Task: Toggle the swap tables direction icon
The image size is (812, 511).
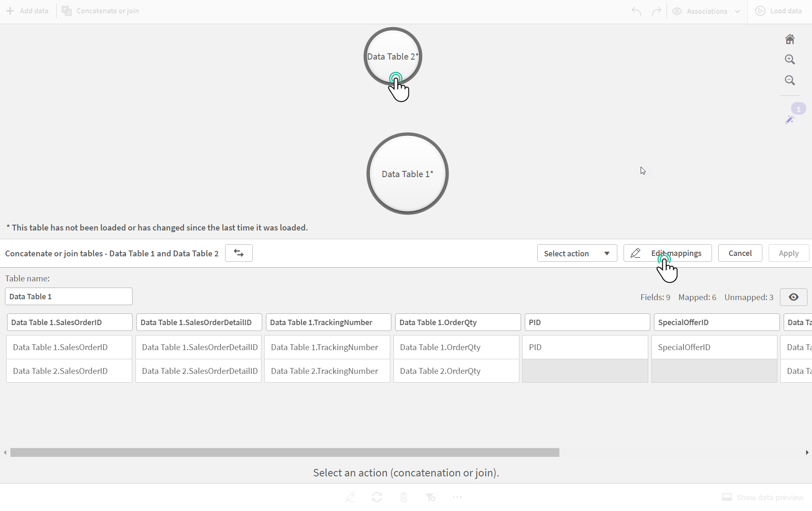Action: coord(238,253)
